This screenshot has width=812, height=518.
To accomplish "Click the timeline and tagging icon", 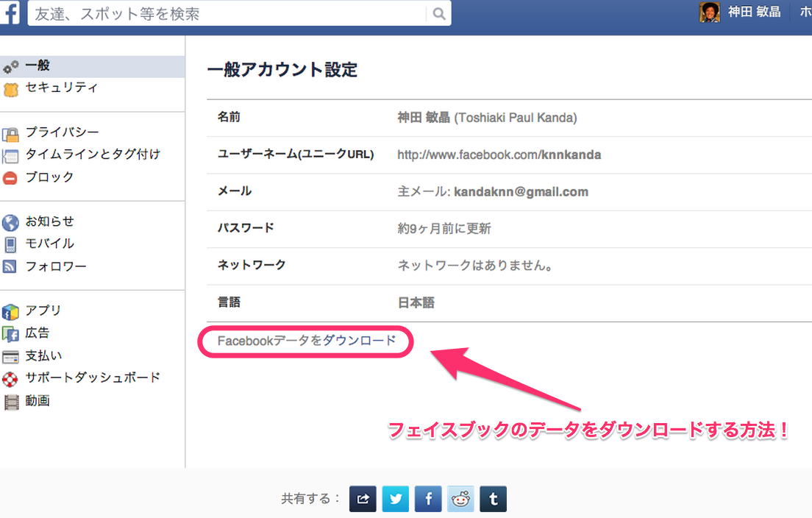I will point(10,156).
